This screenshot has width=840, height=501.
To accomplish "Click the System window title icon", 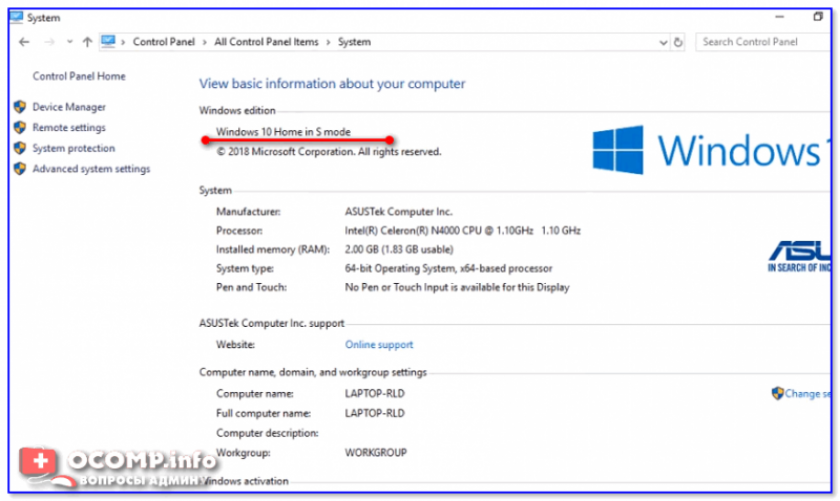I will (x=17, y=17).
